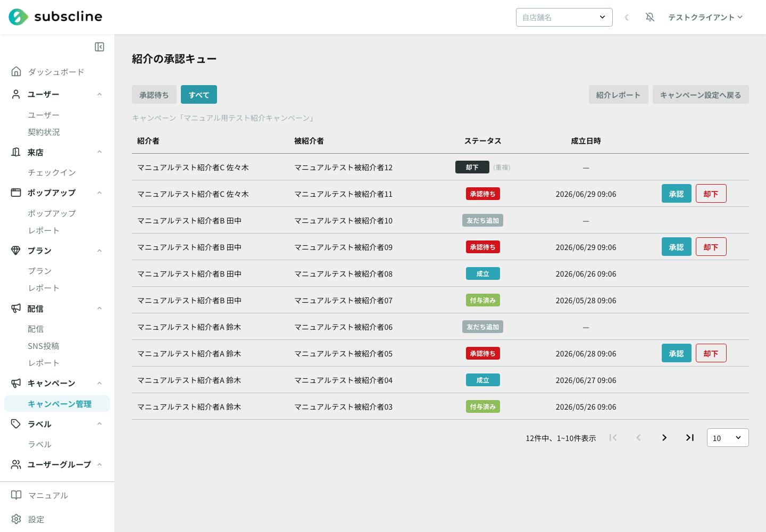Open the rows-per-page dropdown showing 10
Screen dimensions: 766x532
[728, 437]
